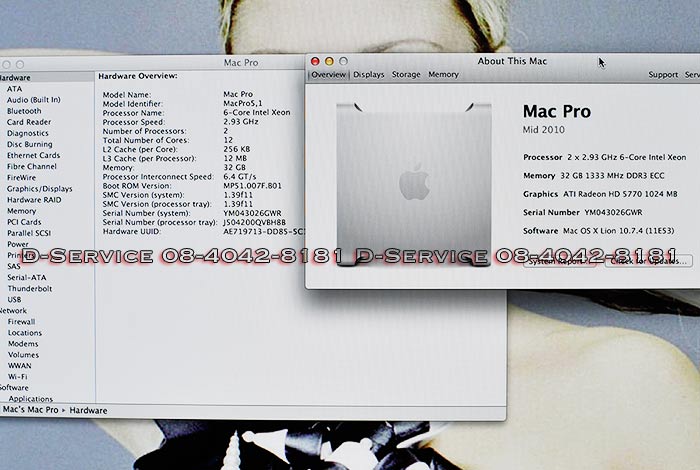The width and height of the screenshot is (700, 470).
Task: Select the Overview tab in About This Mac
Action: pyautogui.click(x=329, y=75)
